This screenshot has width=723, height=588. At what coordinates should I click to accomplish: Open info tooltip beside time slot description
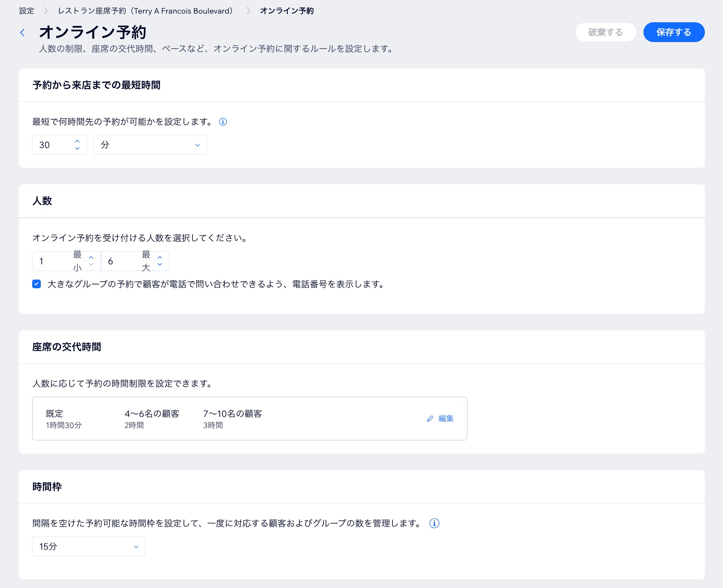coord(434,523)
